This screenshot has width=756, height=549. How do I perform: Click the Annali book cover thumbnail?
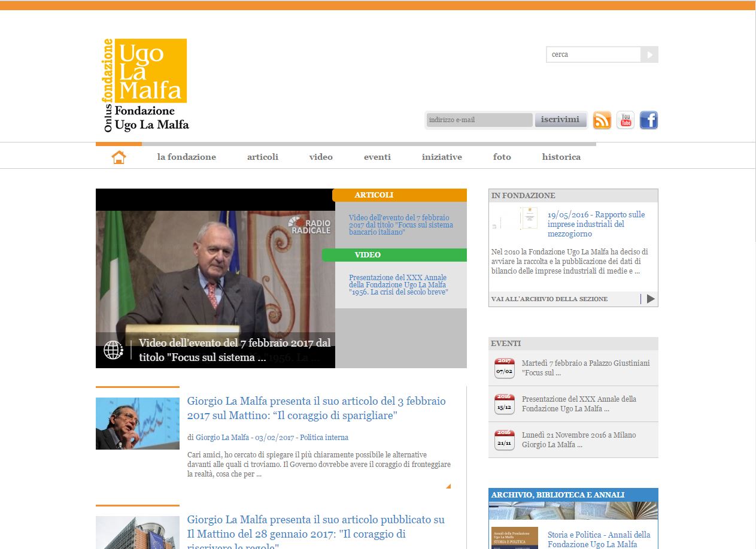coord(514,538)
